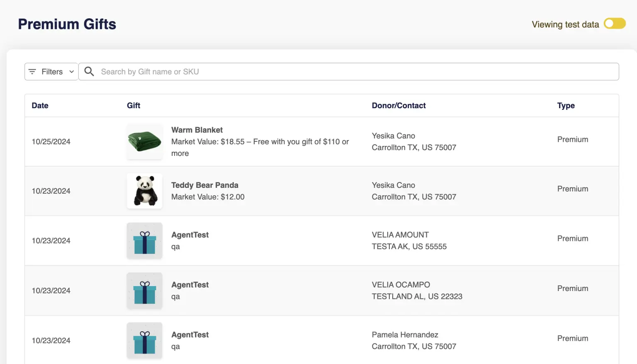Select the VELIA OCAMPO donor name
Screen dimensions: 637x364
401,285
